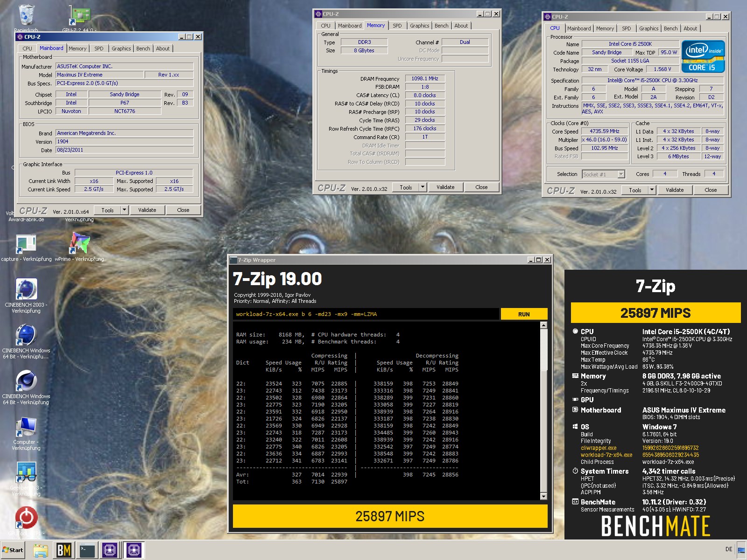
Task: Click the System Timers clock icon
Action: [x=575, y=471]
